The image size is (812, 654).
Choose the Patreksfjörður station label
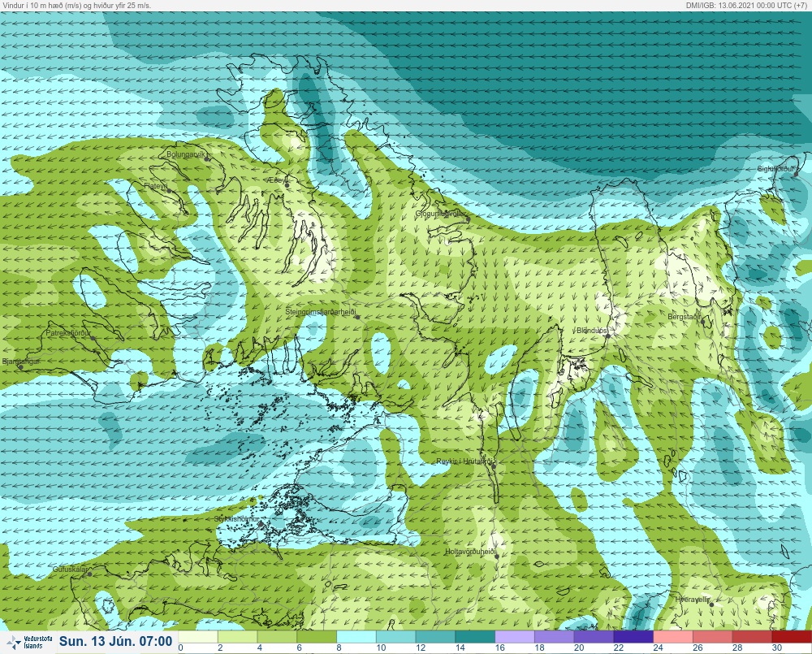[68, 333]
